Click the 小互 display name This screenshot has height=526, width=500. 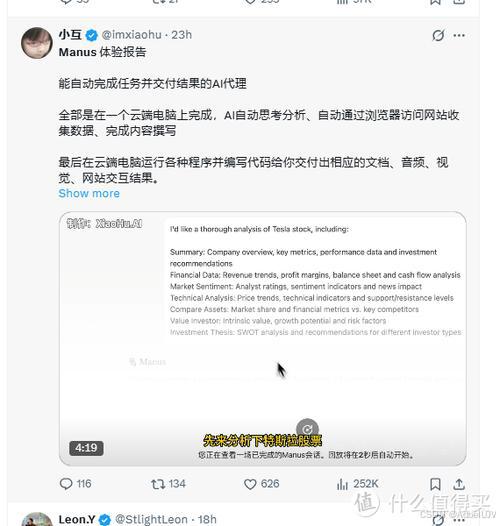(70, 34)
